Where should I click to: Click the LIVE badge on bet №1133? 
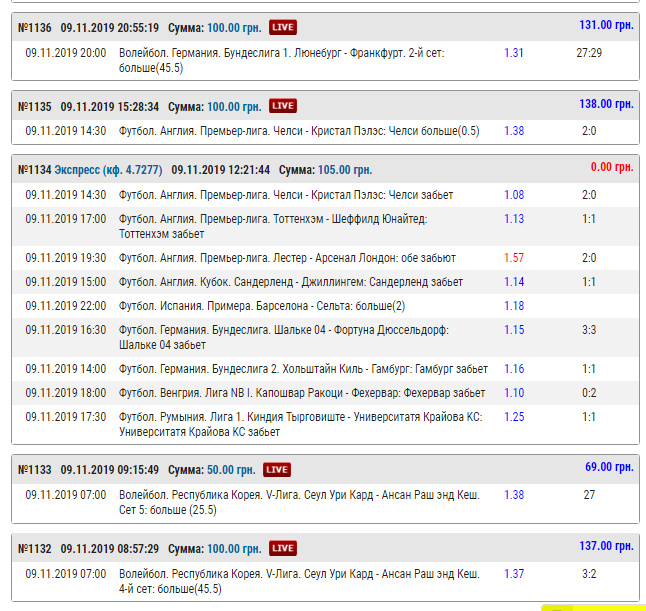pos(277,469)
